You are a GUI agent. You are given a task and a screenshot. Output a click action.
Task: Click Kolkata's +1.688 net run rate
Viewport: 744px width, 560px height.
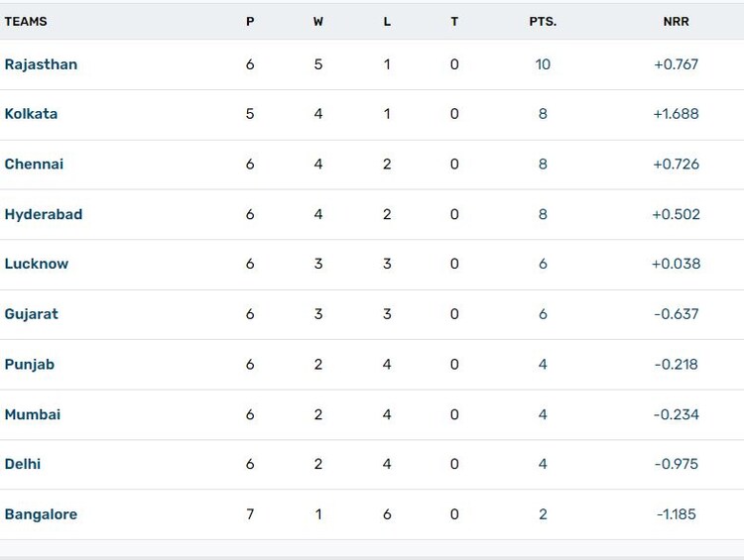click(x=676, y=114)
